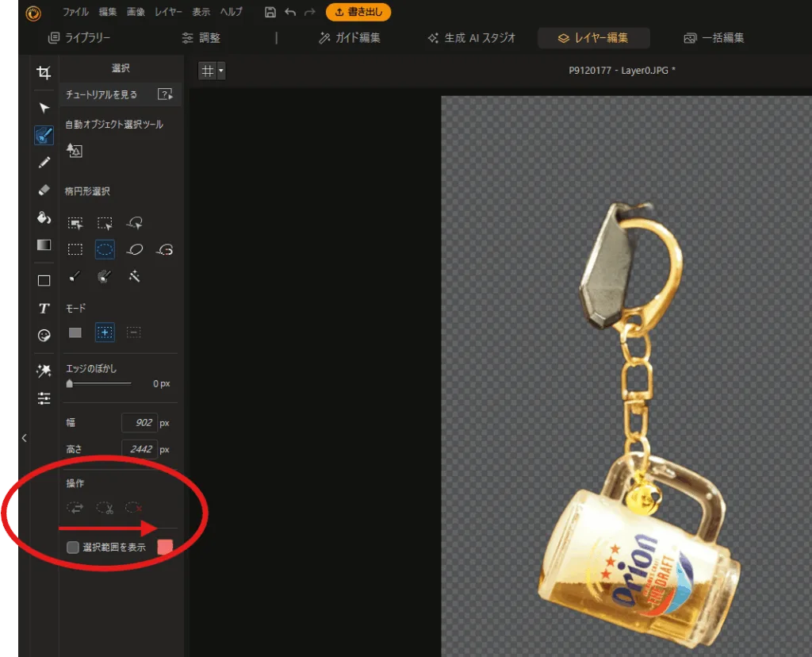This screenshot has width=812, height=657.
Task: Select the Move arrow tool
Action: [44, 108]
